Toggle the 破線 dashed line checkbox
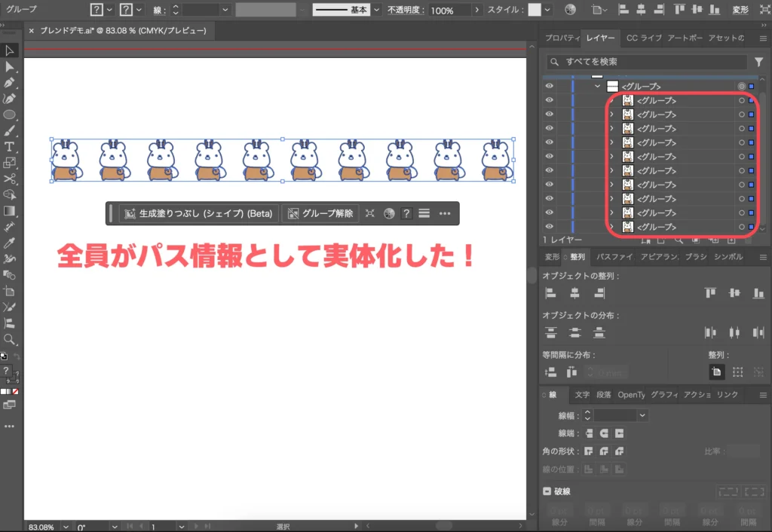772x532 pixels. [547, 491]
